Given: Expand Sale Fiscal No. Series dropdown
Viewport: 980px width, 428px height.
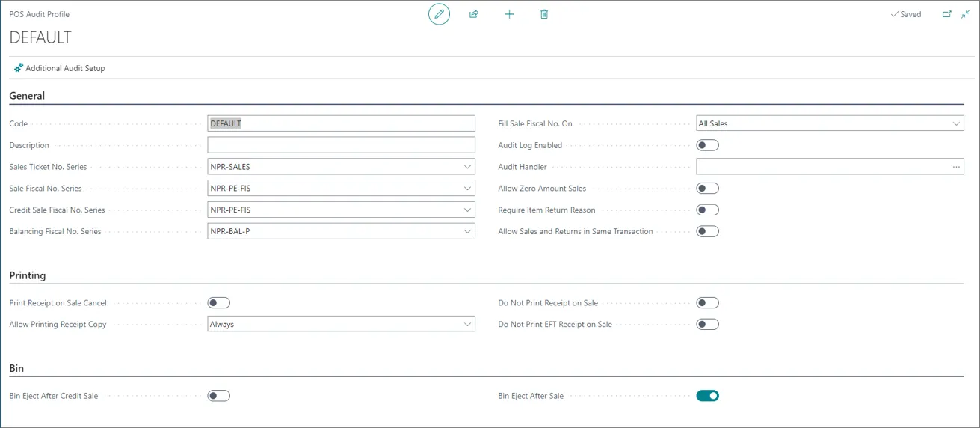Looking at the screenshot, I should 467,189.
